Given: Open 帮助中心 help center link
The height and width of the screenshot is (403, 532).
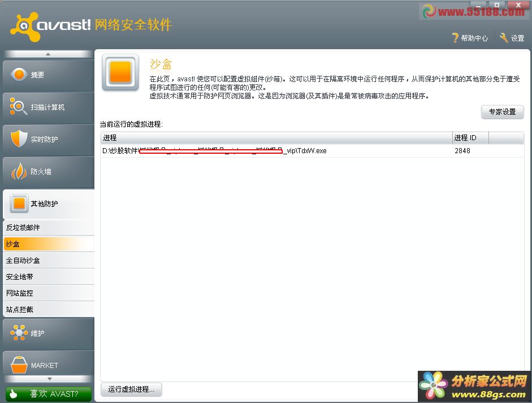Looking at the screenshot, I should click(474, 38).
